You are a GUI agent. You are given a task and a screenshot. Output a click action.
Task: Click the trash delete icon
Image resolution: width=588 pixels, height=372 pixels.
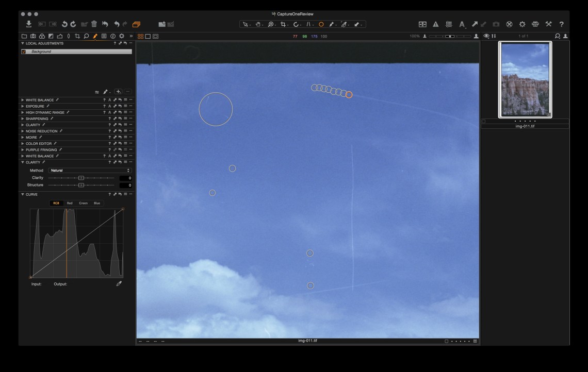click(x=94, y=24)
